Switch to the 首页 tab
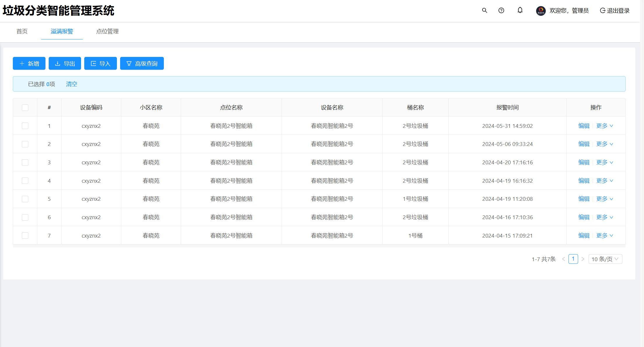 (22, 31)
